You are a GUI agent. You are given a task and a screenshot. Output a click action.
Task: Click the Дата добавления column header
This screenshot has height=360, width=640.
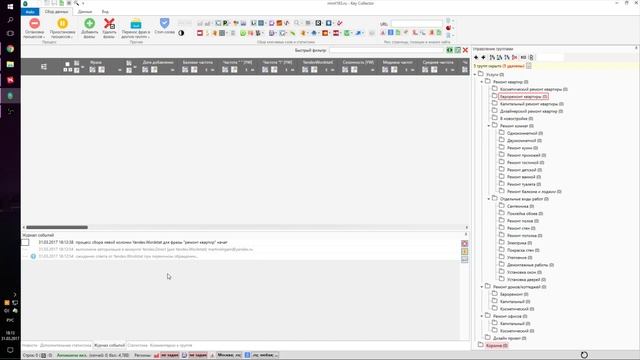point(158,62)
